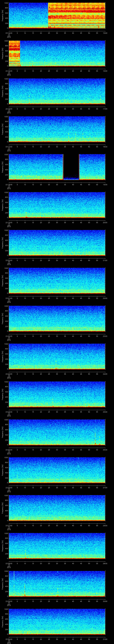Click the 23:22:00 start time label
This screenshot has height=644, width=114.
[9, 336]
